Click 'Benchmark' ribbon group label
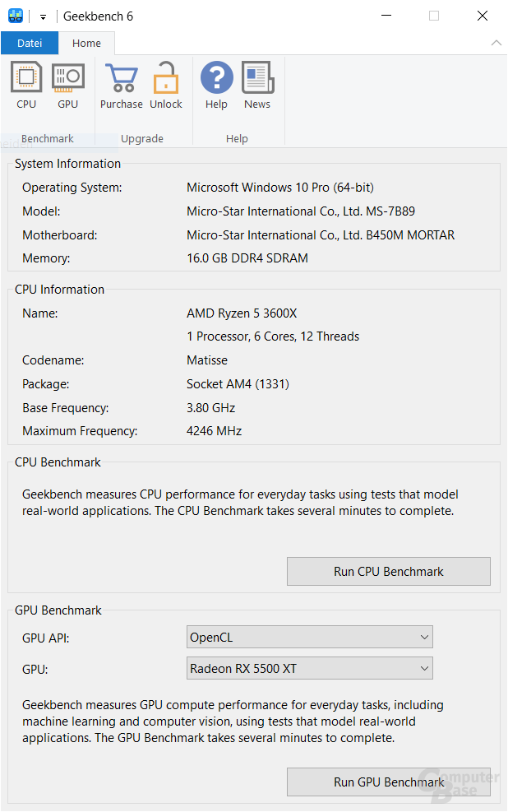Screen dimensions: 508x812 [x=47, y=139]
